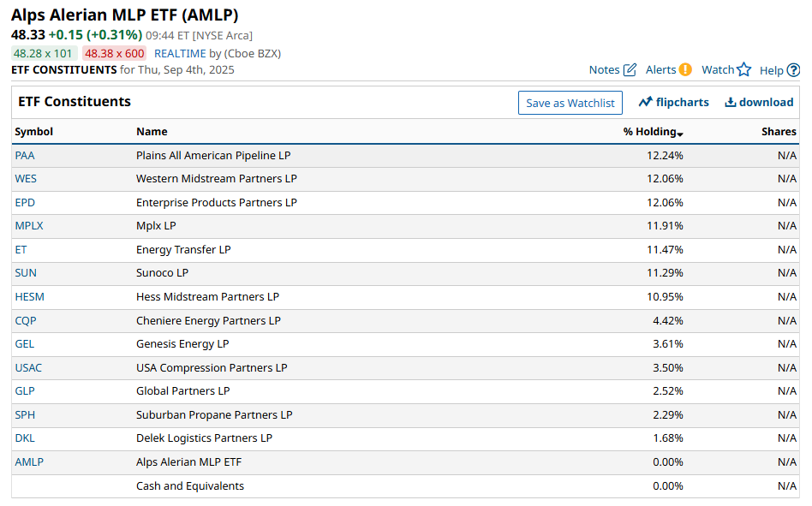The width and height of the screenshot is (812, 506).
Task: Sort by the Symbol column header
Action: [33, 131]
